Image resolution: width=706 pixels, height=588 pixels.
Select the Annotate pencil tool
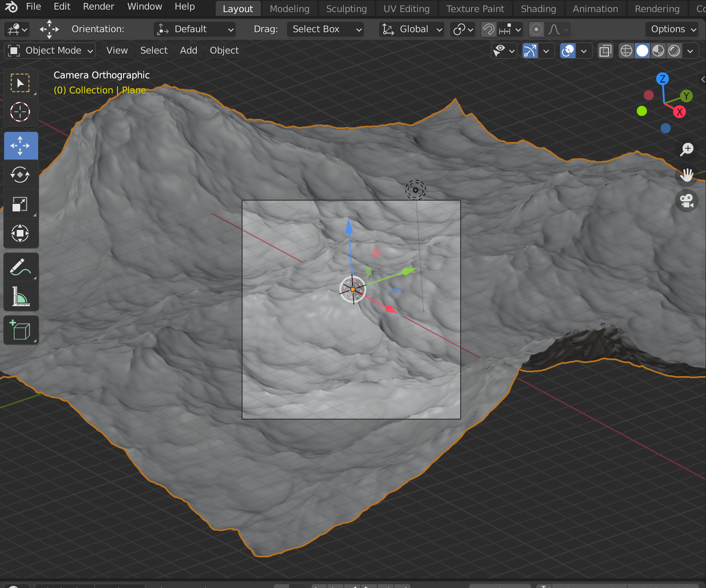coord(20,268)
